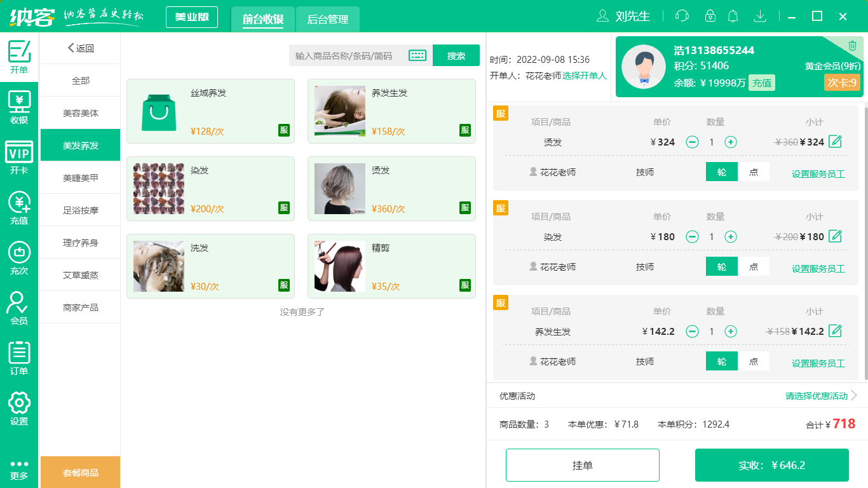Open the 设置 settings sidebar icon
Screen dimensions: 868x488
click(x=19, y=407)
